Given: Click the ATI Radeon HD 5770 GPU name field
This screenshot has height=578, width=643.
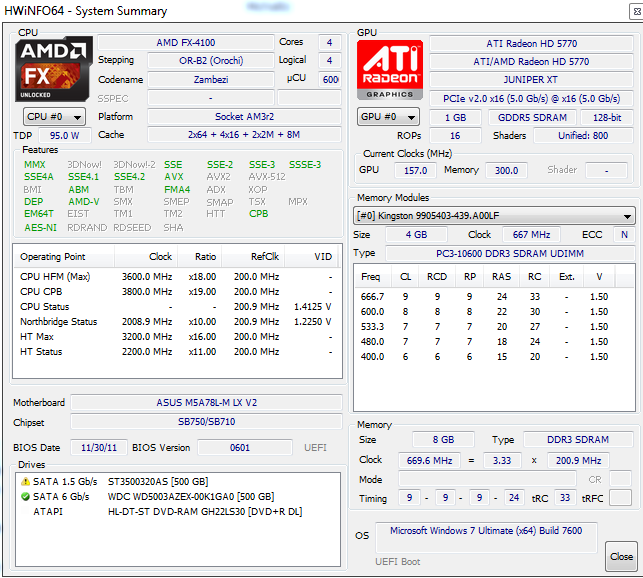Looking at the screenshot, I should pyautogui.click(x=531, y=43).
